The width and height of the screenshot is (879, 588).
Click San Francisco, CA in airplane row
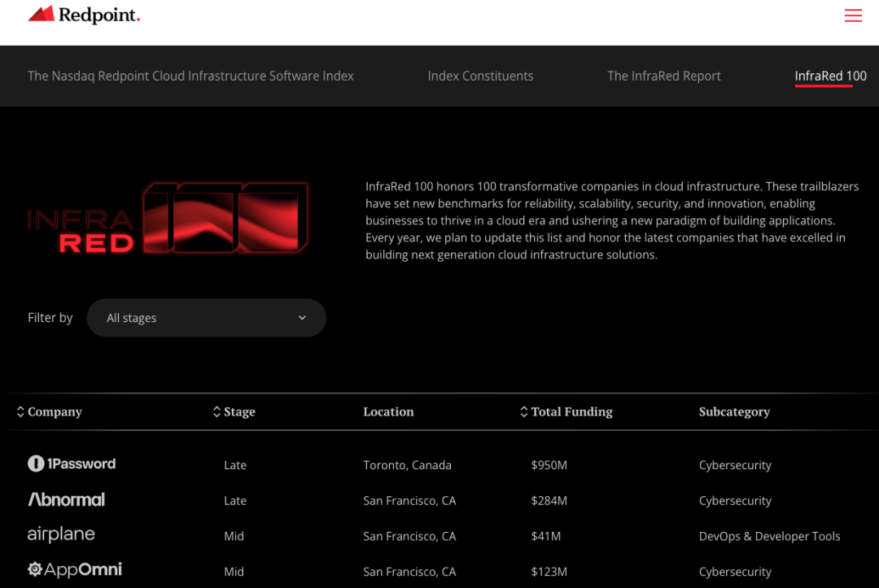(x=409, y=536)
